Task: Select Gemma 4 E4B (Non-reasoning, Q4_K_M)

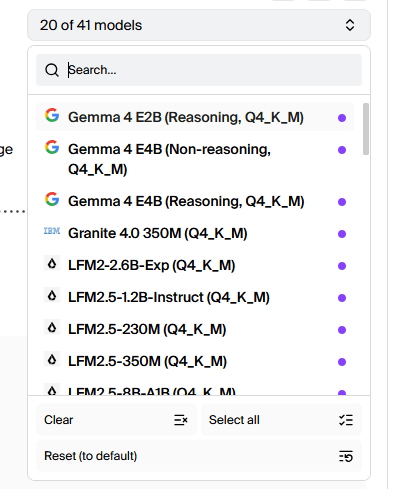Action: click(x=195, y=159)
